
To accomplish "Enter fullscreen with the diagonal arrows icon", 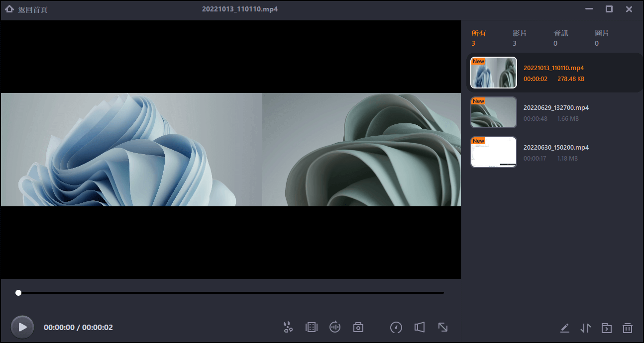I will 443,327.
